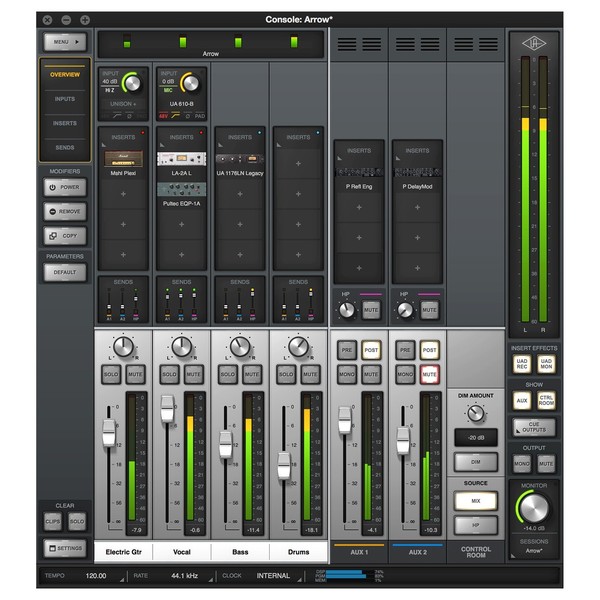The height and width of the screenshot is (600, 600).
Task: Click the Remove modifier button
Action: coord(65,212)
